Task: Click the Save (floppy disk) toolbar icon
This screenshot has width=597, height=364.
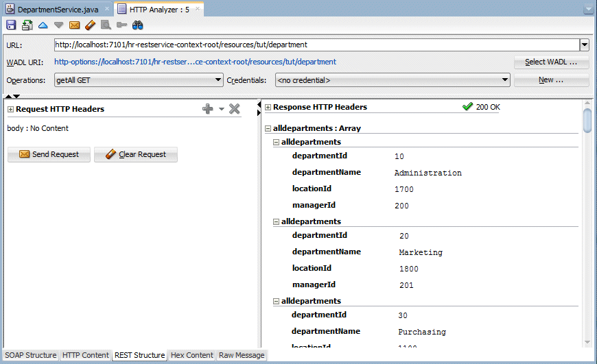Action: coord(11,25)
